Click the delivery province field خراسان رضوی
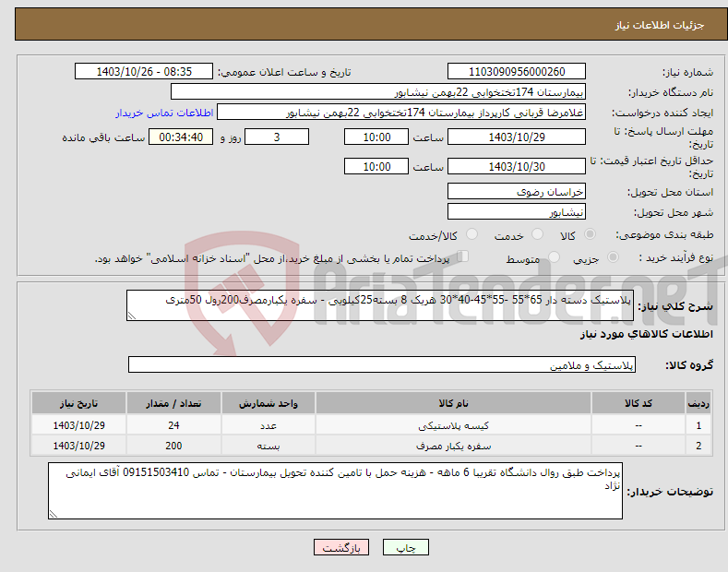 pos(517,191)
